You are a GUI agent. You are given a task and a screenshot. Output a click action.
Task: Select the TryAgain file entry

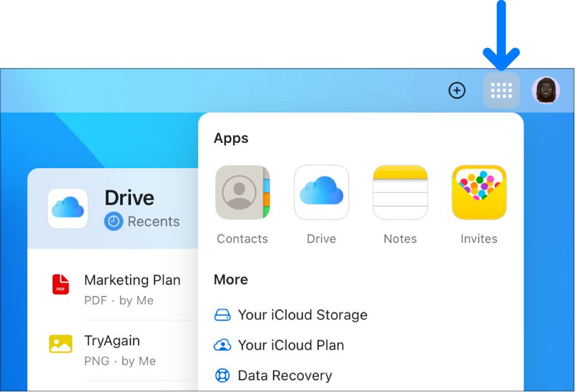pos(113,340)
